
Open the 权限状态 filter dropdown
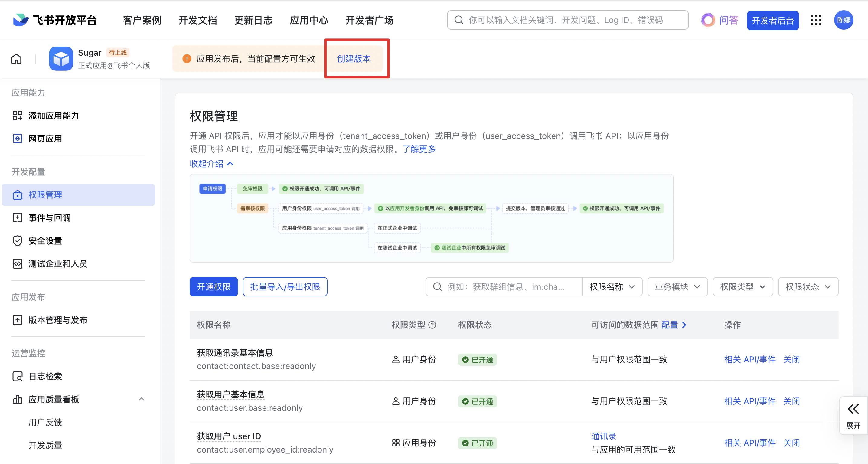click(x=808, y=287)
